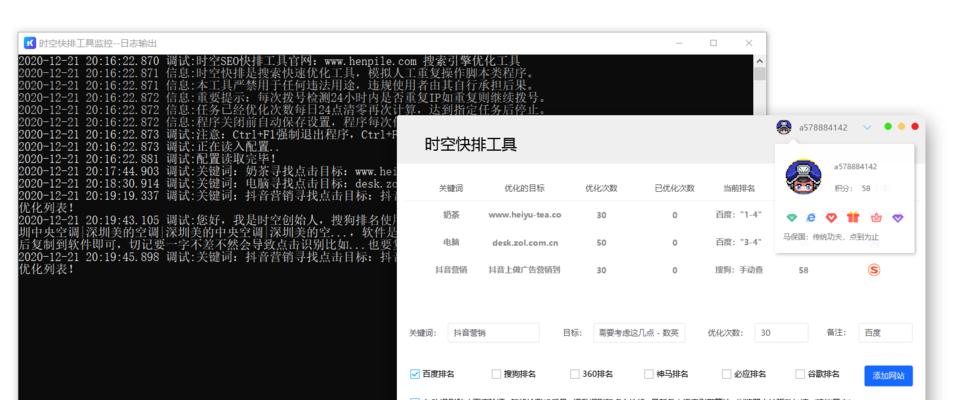
Task: Click the large avatar in the profile popup
Action: coord(803,177)
